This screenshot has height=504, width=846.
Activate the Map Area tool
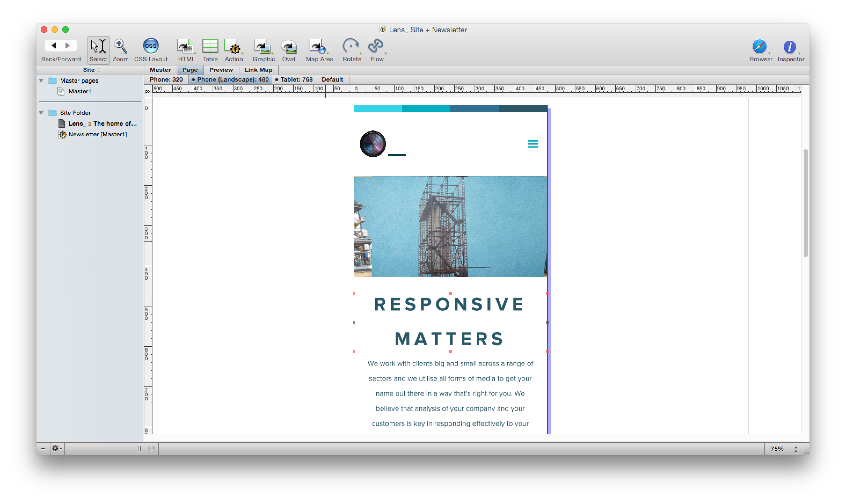click(318, 46)
